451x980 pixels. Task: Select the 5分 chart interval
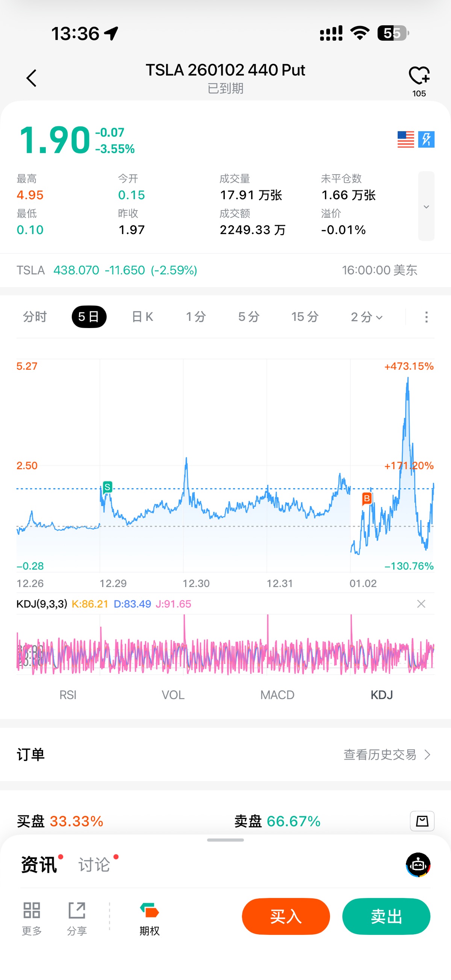[x=249, y=316]
